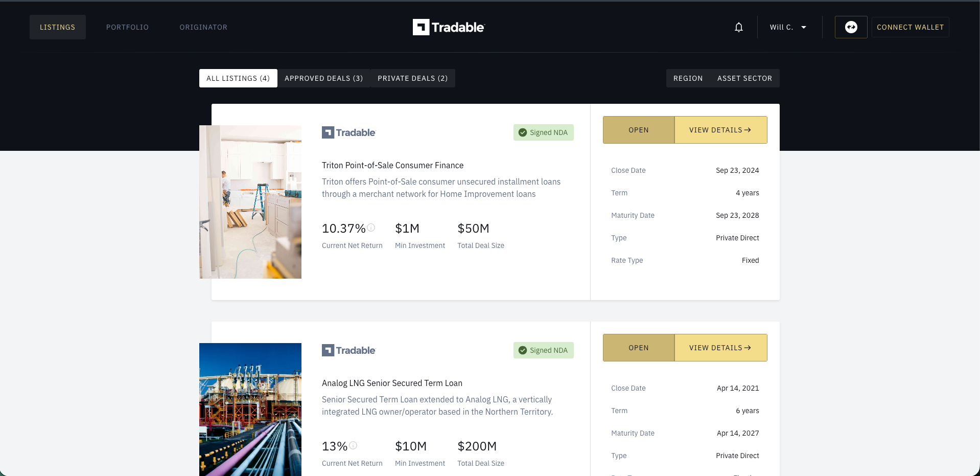Viewport: 980px width, 476px height.
Task: Click Maturity Date Apr 14, 2027 value
Action: (738, 433)
